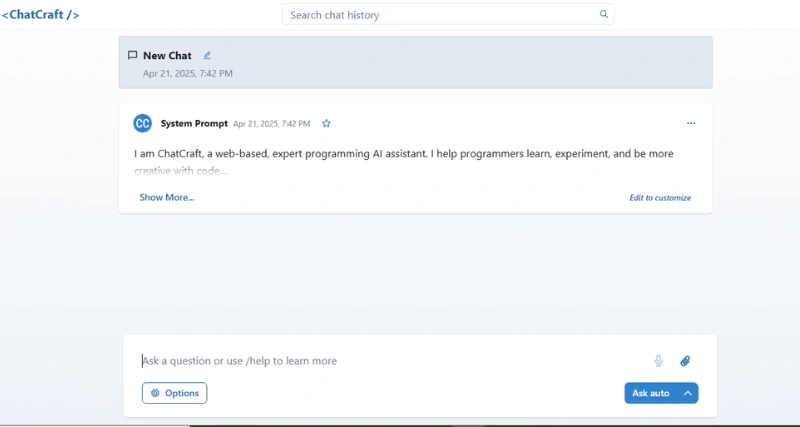Viewport: 800px width, 427px height.
Task: Edit the chat title using the pencil icon
Action: pos(207,56)
